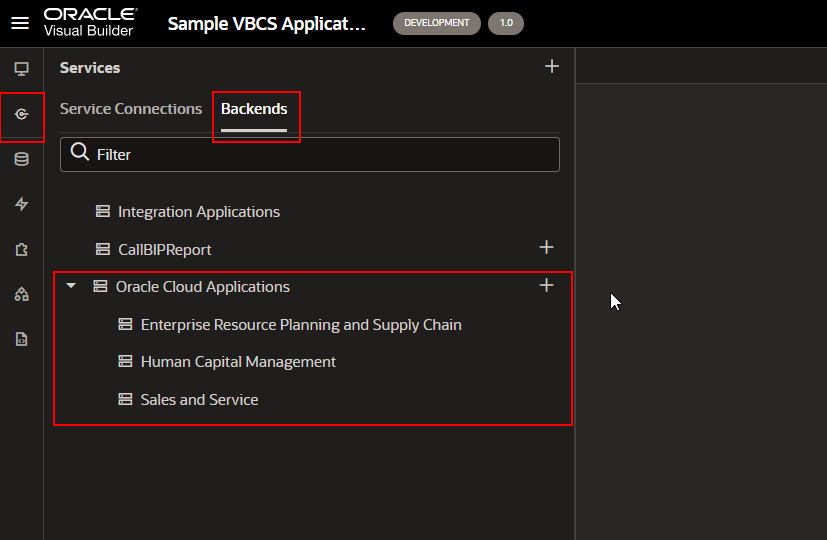The width and height of the screenshot is (827, 540).
Task: Click the CallBIPReport server icon
Action: click(x=103, y=249)
